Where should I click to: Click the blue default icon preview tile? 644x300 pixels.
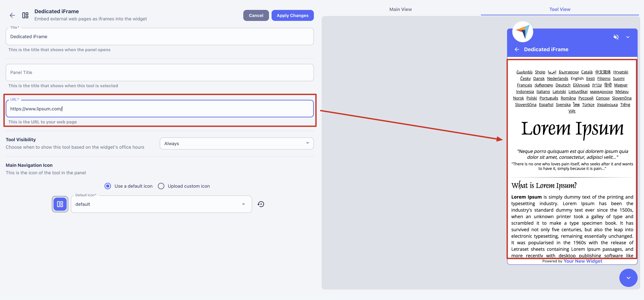(60, 204)
